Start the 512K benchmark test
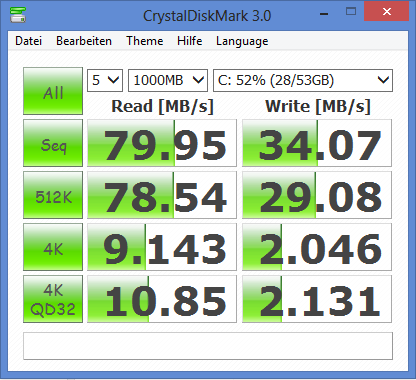 (x=53, y=195)
